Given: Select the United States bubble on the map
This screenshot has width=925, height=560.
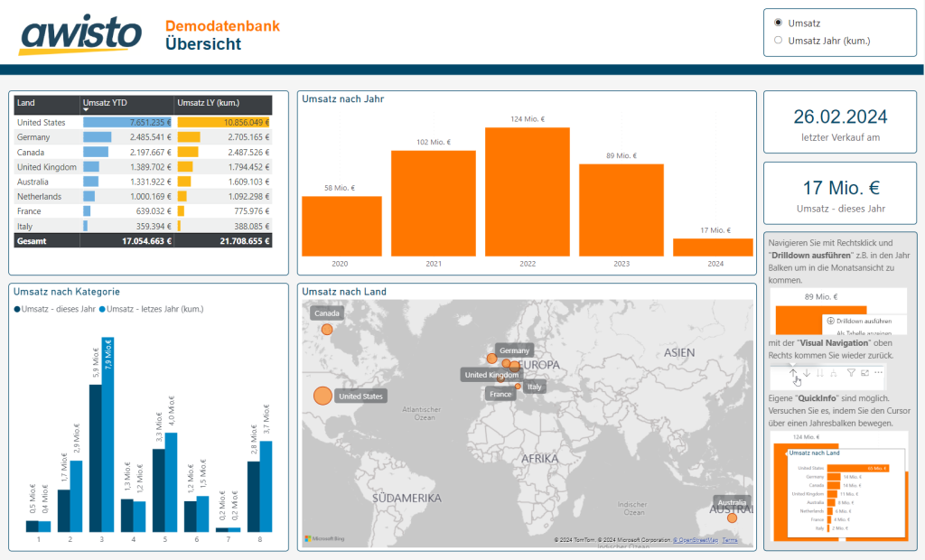Looking at the screenshot, I should coord(322,395).
